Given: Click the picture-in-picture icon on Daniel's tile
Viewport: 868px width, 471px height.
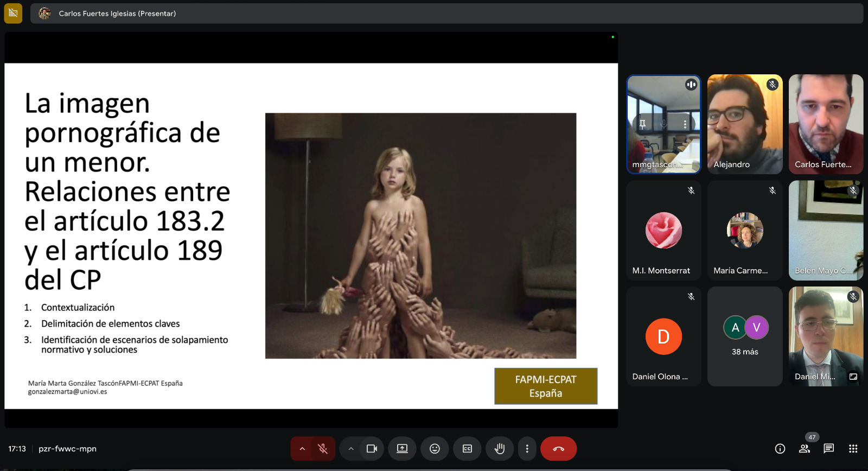Looking at the screenshot, I should pyautogui.click(x=853, y=377).
